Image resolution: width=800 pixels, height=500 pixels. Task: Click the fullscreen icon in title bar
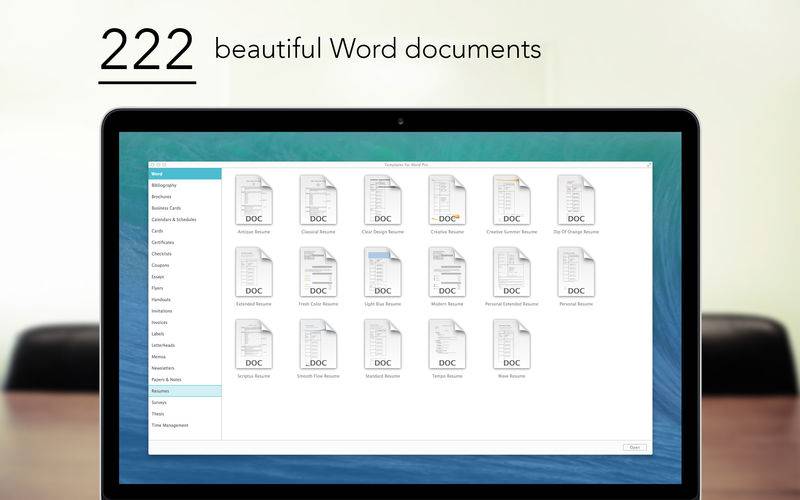(x=648, y=165)
